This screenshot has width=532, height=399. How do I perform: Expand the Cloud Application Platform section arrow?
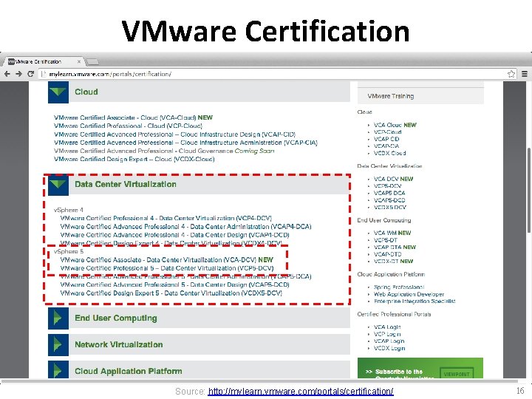coord(58,370)
